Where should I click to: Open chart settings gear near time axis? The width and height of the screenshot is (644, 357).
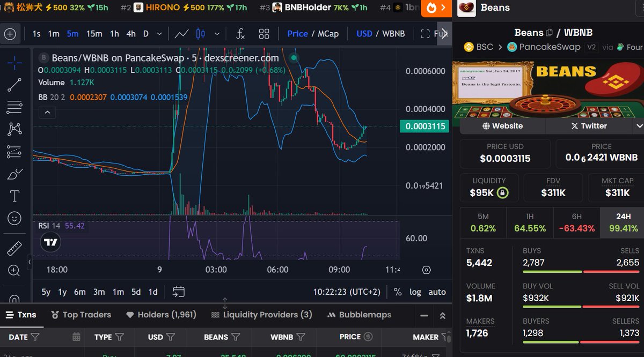coord(426,270)
